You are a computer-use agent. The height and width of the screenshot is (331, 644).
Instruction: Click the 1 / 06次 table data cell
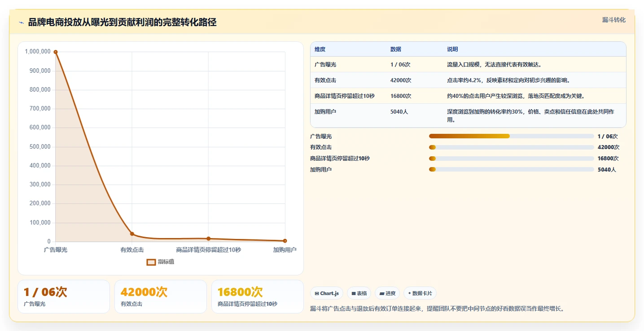pyautogui.click(x=400, y=65)
